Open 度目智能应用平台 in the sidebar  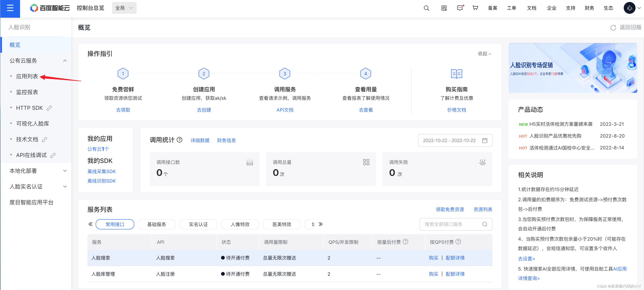31,202
